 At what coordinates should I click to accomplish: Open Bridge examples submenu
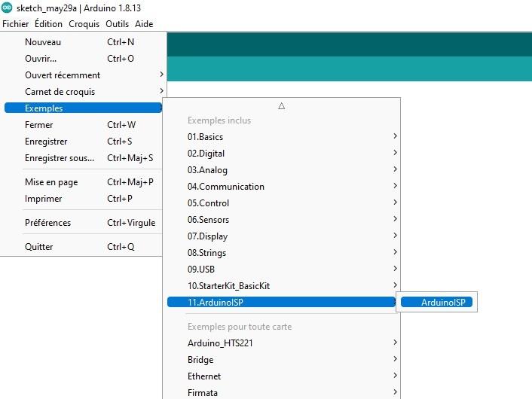click(282, 360)
